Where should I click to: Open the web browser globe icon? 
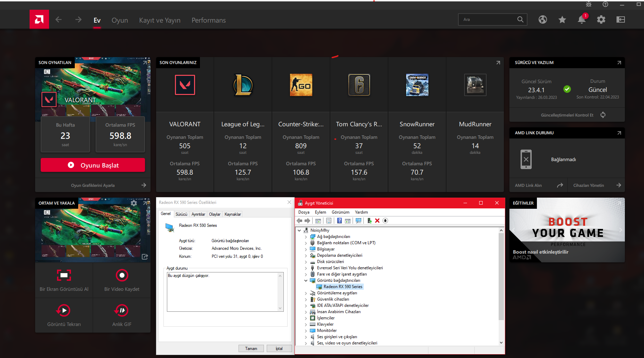542,20
